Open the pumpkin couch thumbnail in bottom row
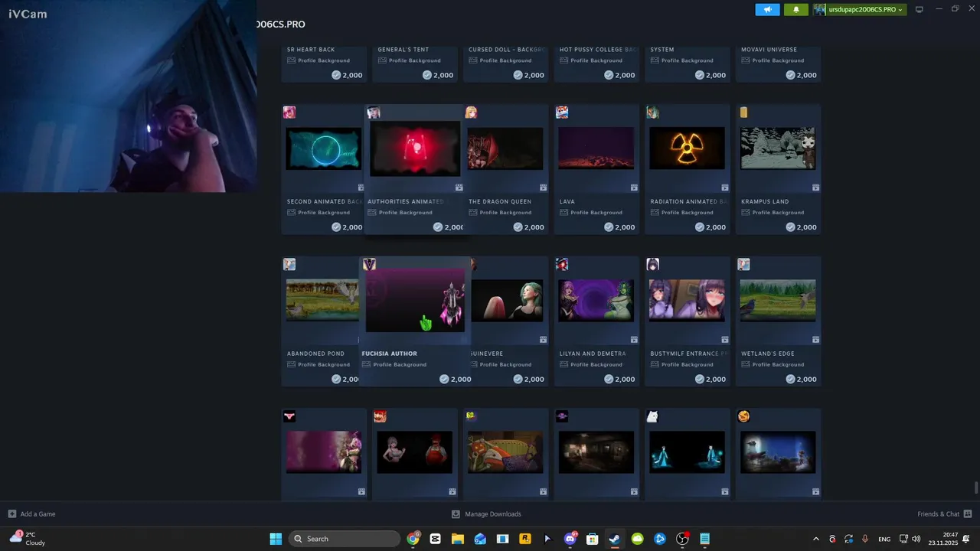The width and height of the screenshot is (980, 551). tap(505, 452)
